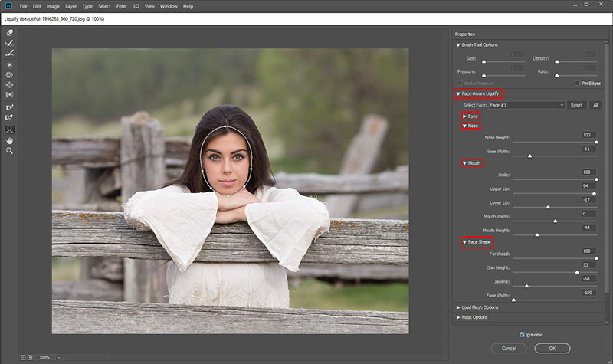Click the All reset button
The image size is (613, 364).
tap(595, 105)
